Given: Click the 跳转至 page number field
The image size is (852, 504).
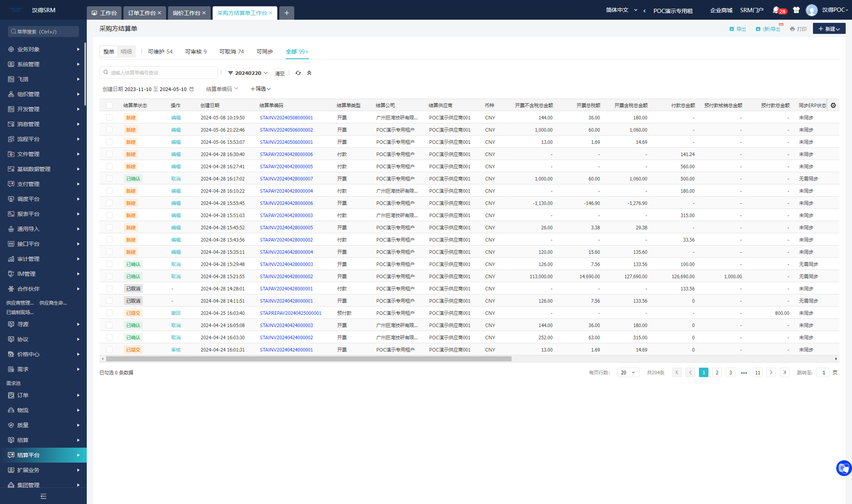Looking at the screenshot, I should click(823, 372).
